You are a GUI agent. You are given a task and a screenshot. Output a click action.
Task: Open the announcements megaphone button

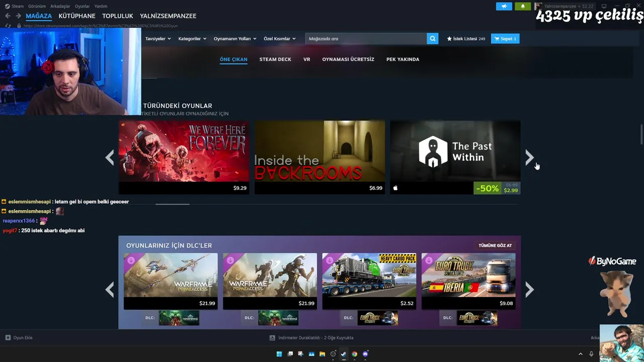504,6
